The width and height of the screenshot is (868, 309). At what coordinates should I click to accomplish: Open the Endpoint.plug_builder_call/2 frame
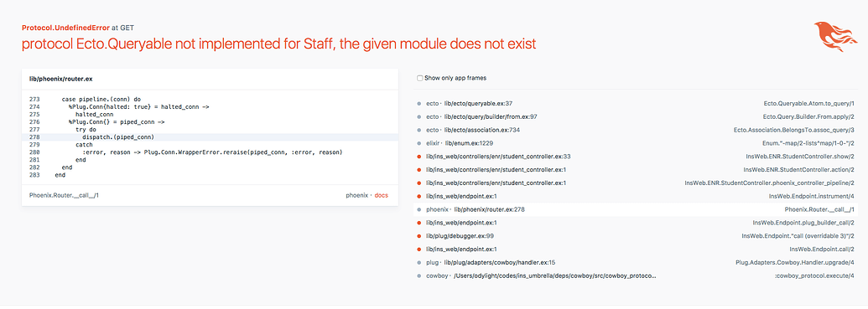pyautogui.click(x=635, y=223)
